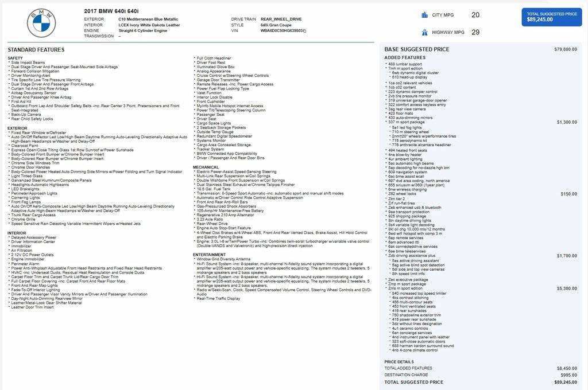Click the '640i Gran Coupe' style value

276,25
